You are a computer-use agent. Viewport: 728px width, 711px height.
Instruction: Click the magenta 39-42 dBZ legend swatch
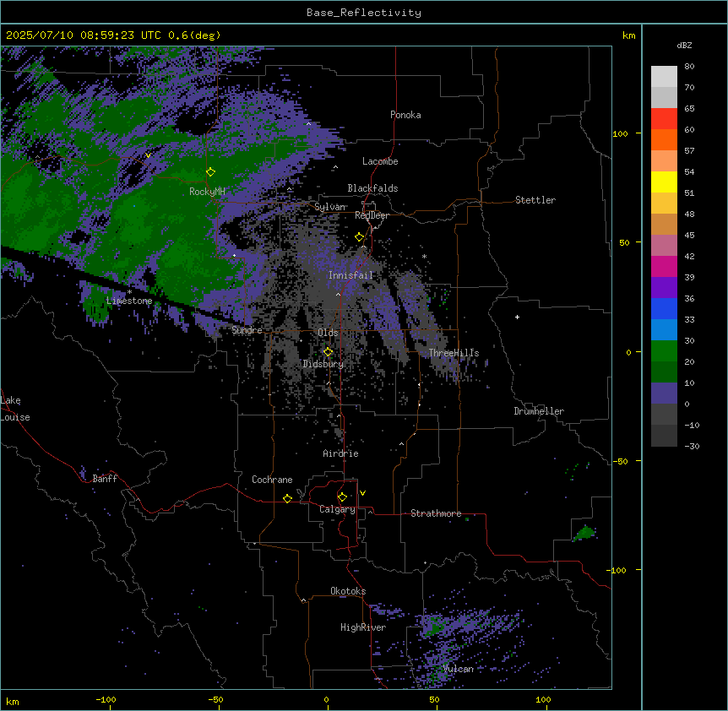click(664, 266)
